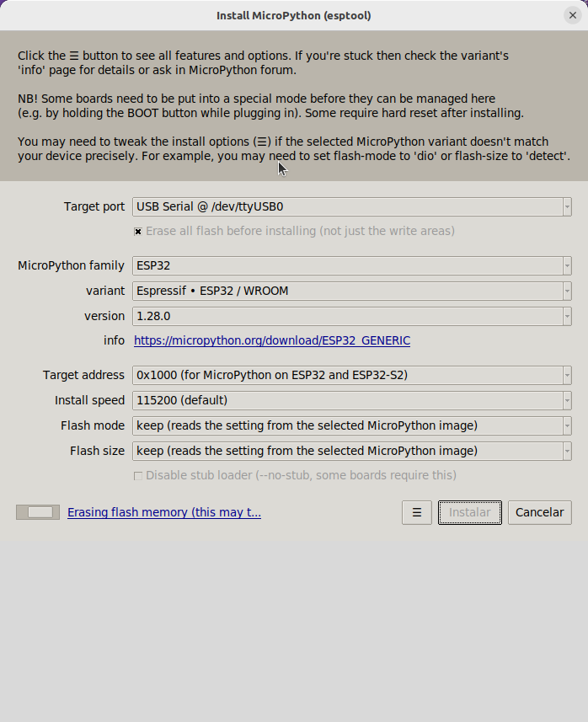Screen dimensions: 588x722
Task: Click the installation progress bar
Action: 38,512
